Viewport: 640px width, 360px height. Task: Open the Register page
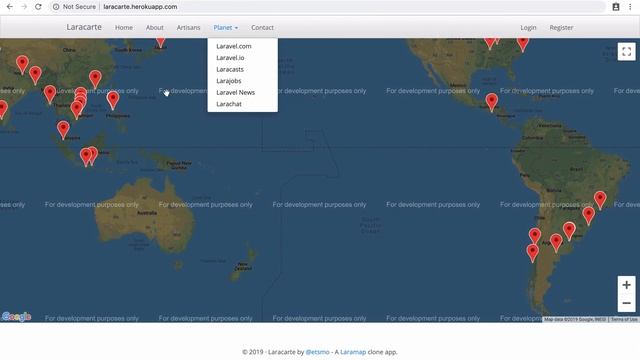click(561, 27)
